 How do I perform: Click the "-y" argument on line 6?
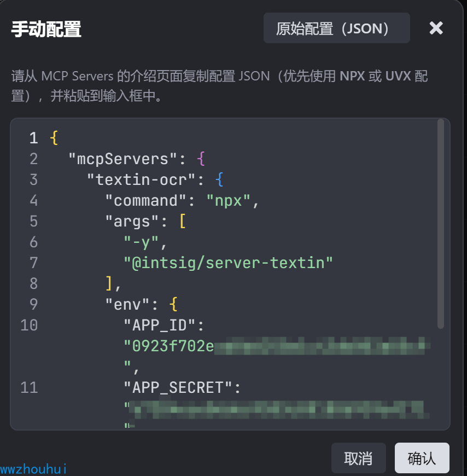click(141, 242)
